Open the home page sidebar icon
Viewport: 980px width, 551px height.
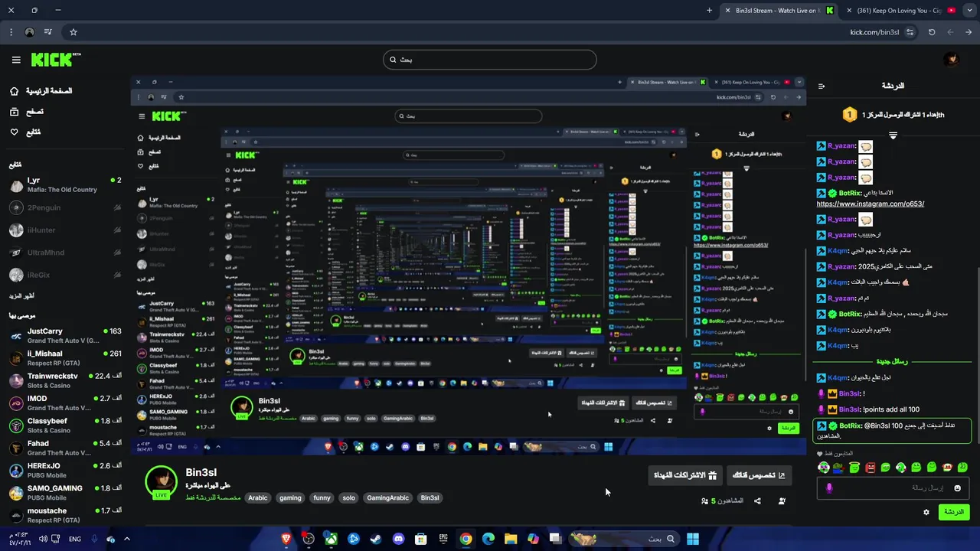click(x=14, y=91)
